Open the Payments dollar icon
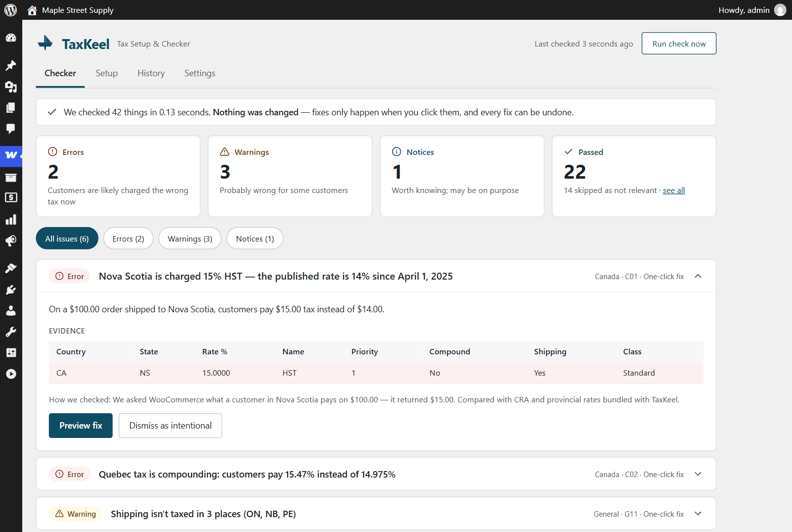The width and height of the screenshot is (792, 532). [11, 197]
